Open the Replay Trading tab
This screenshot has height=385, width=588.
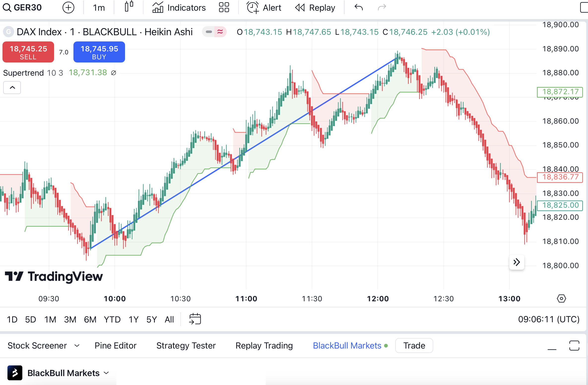pyautogui.click(x=264, y=346)
